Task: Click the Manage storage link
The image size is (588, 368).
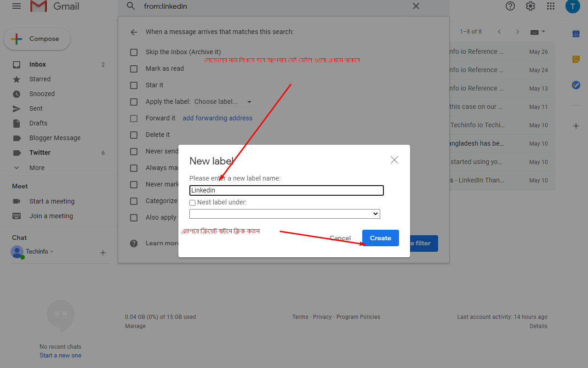Action: (135, 326)
